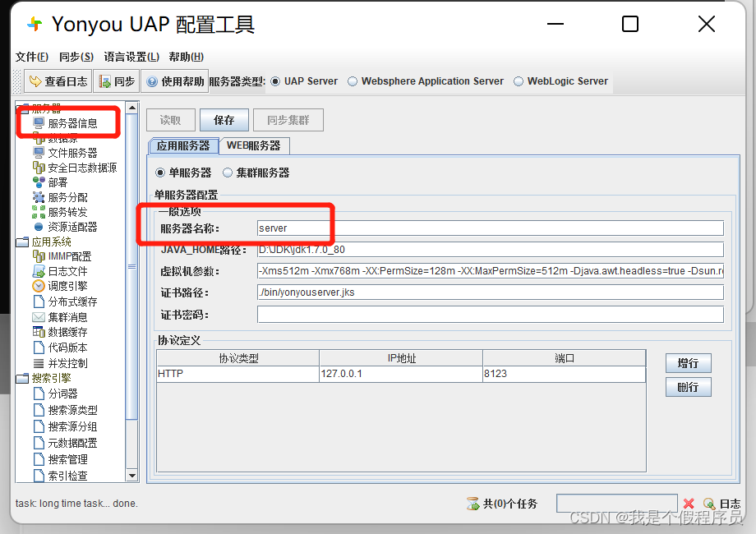This screenshot has width=756, height=534.
Task: Click the 代码版本 page icon
Action: coord(39,348)
